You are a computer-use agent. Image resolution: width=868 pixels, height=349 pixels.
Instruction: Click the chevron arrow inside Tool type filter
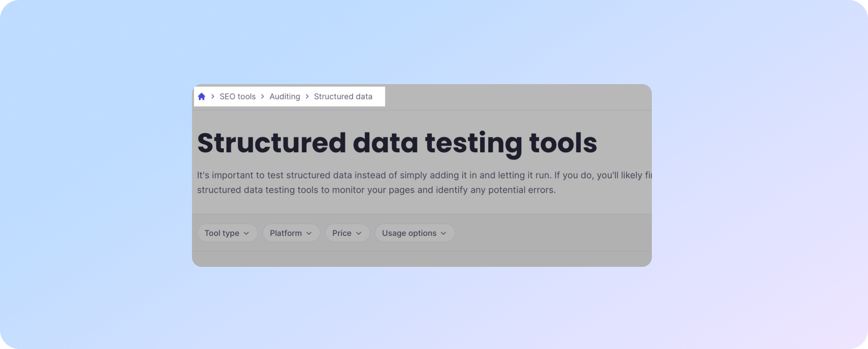tap(246, 233)
